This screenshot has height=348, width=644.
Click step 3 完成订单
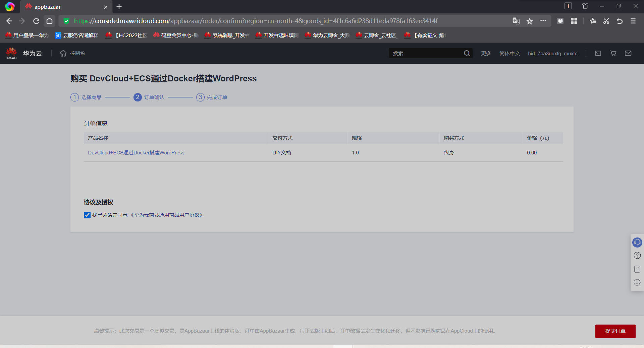(x=212, y=97)
